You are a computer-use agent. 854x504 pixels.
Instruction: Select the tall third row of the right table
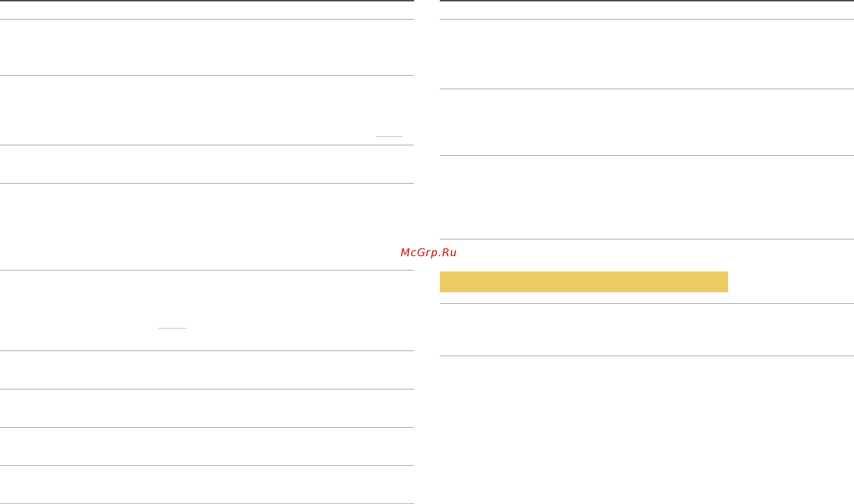pyautogui.click(x=647, y=197)
